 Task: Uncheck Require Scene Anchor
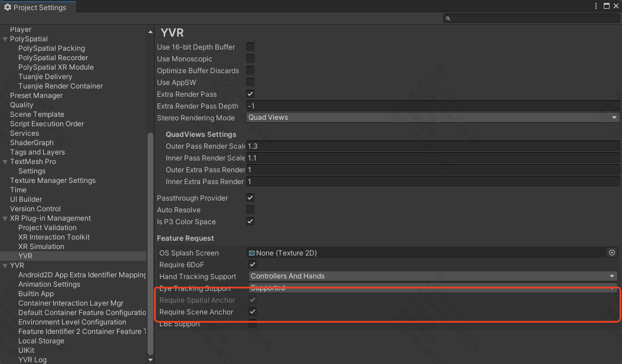click(253, 311)
